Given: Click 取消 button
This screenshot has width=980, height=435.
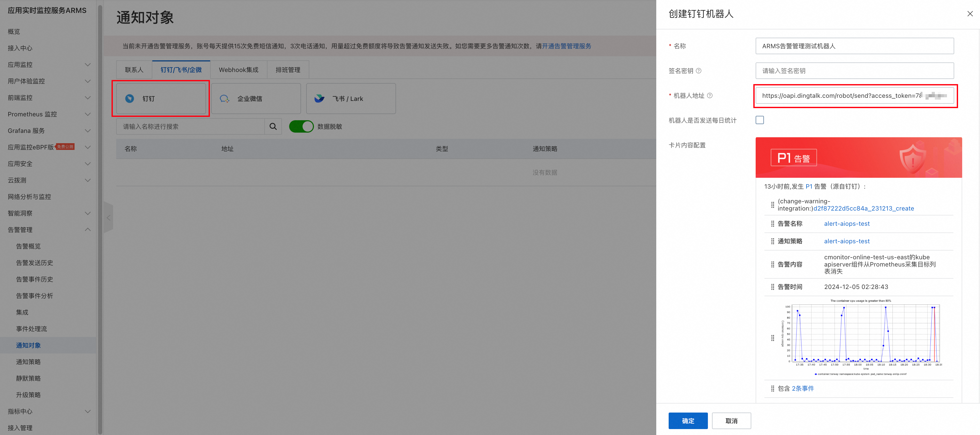Looking at the screenshot, I should (x=731, y=421).
